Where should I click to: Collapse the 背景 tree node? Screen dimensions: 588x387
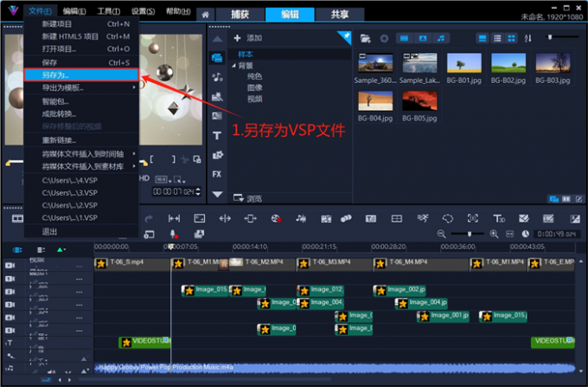point(234,66)
